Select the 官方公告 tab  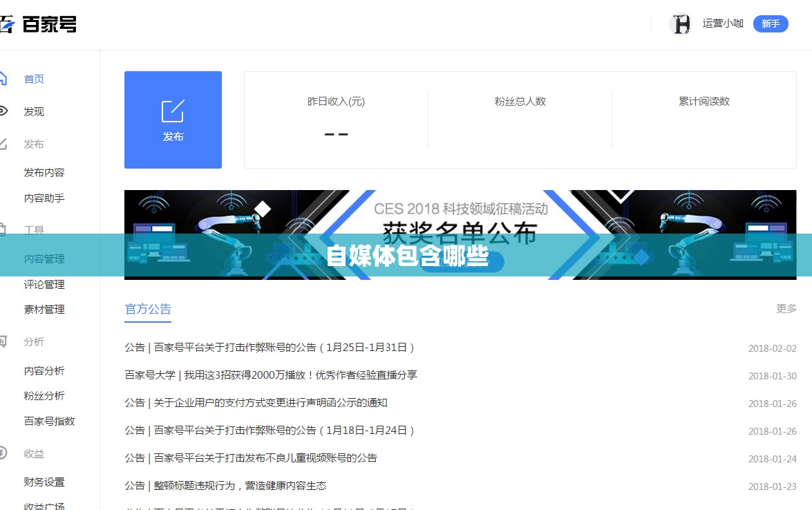click(x=148, y=309)
